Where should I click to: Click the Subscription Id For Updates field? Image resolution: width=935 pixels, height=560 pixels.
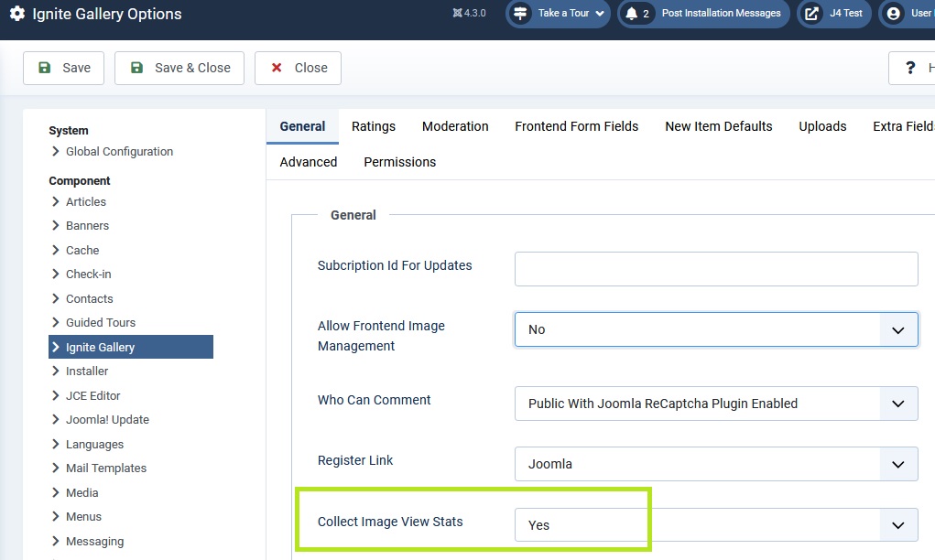715,269
